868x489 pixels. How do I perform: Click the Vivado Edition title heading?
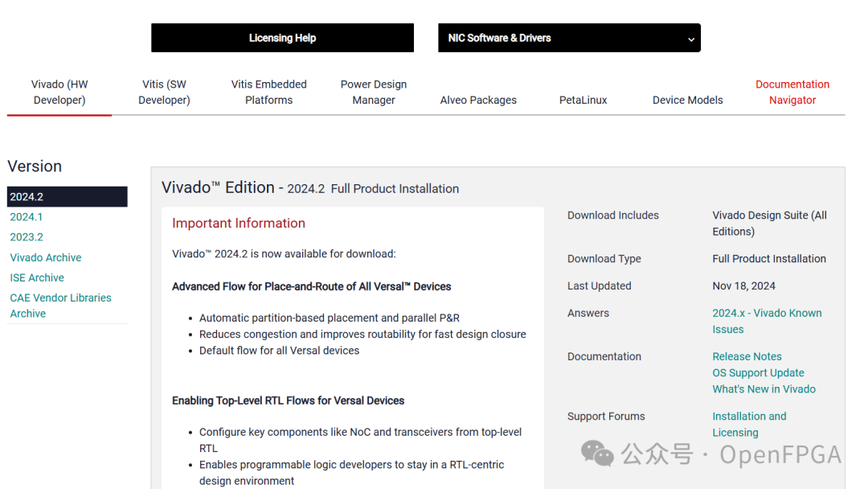310,187
